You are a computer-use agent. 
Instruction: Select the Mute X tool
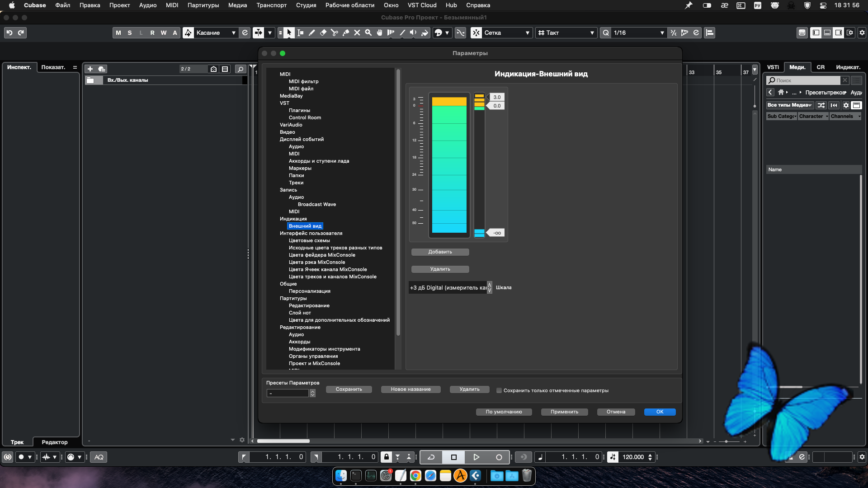point(357,33)
